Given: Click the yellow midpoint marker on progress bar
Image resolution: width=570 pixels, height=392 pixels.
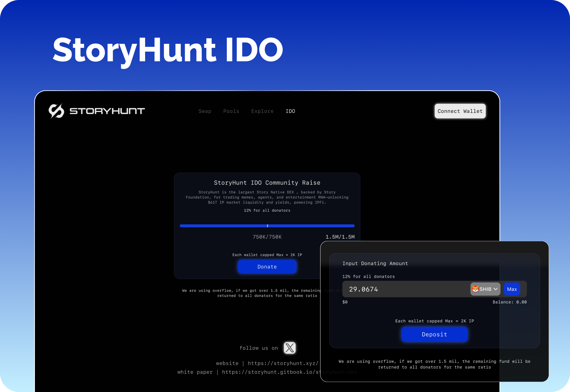Looking at the screenshot, I should [267, 226].
